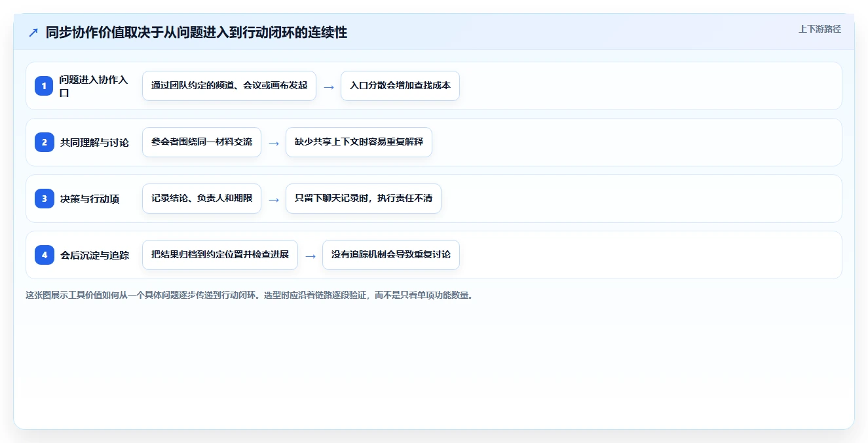Click the 上下游路径 label
Viewport: 868px width, 443px height.
click(820, 29)
